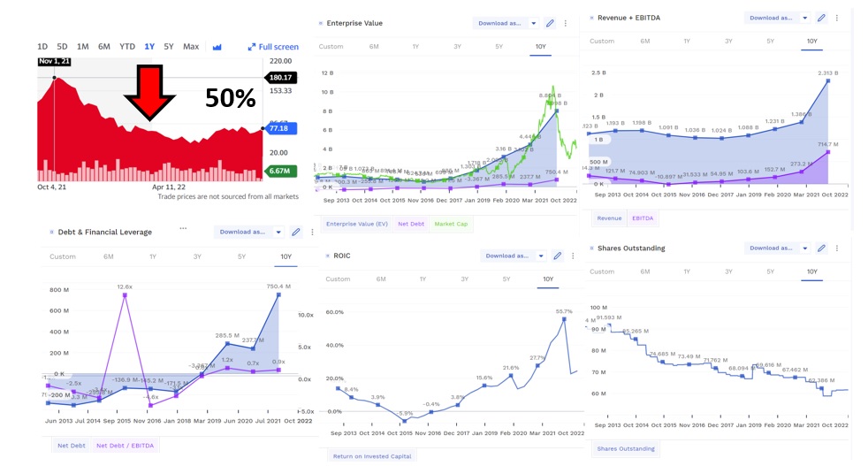Click the 55.7% peak data point on ROIC chart

pos(564,318)
